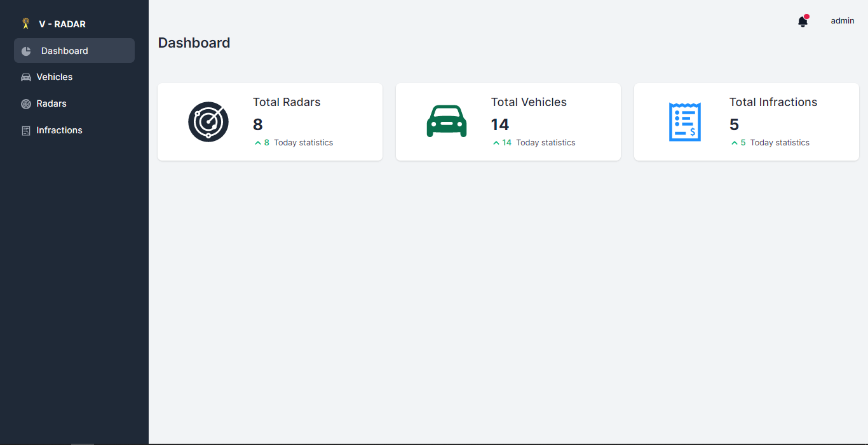
Task: Open notifications via the bell icon
Action: (802, 21)
